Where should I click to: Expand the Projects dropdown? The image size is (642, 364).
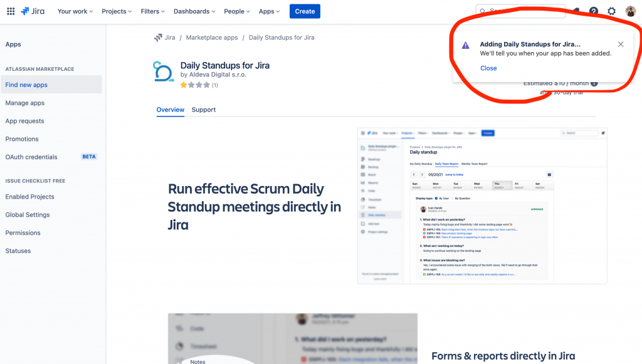[117, 11]
